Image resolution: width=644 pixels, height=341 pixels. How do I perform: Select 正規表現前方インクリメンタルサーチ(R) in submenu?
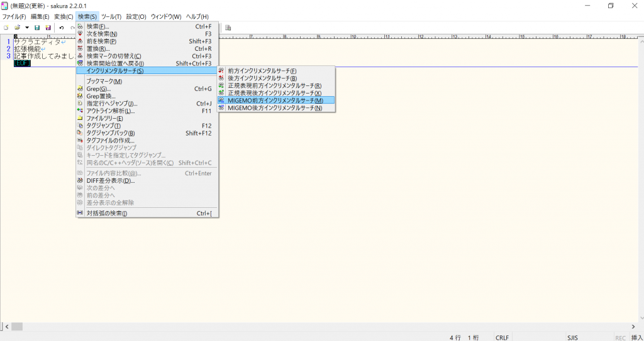coord(277,85)
